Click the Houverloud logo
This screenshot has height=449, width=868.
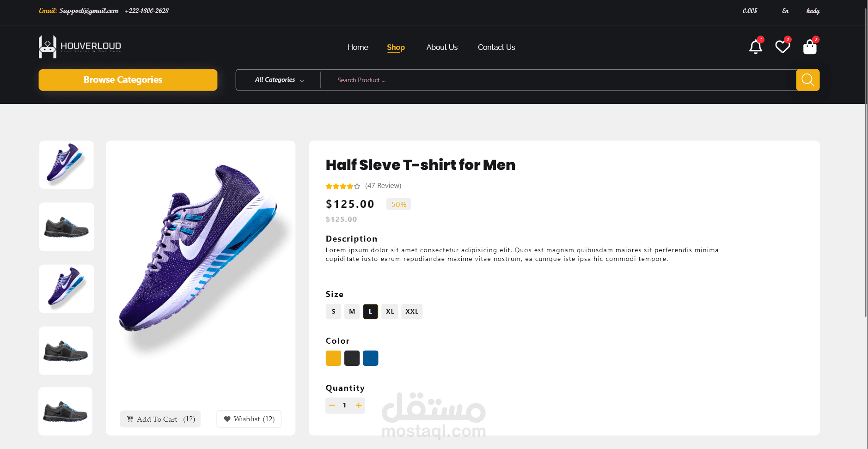80,47
